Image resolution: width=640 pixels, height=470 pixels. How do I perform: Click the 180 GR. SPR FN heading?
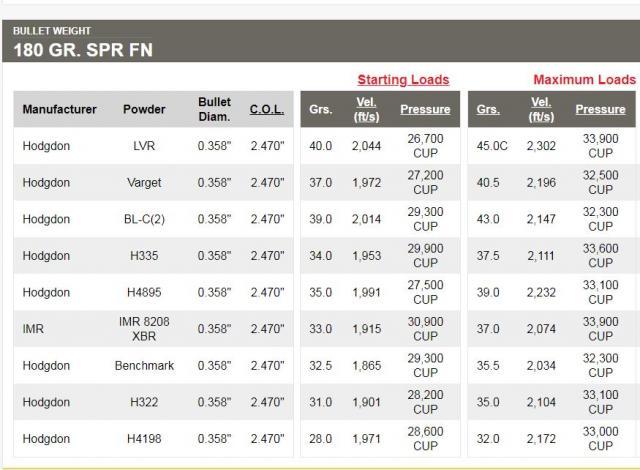(83, 50)
